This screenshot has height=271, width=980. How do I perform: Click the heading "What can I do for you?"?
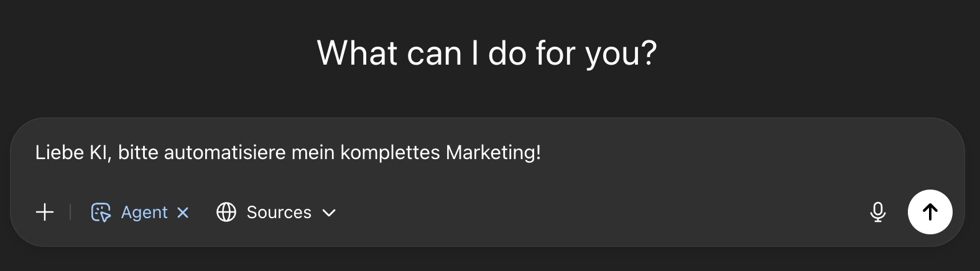(x=487, y=53)
